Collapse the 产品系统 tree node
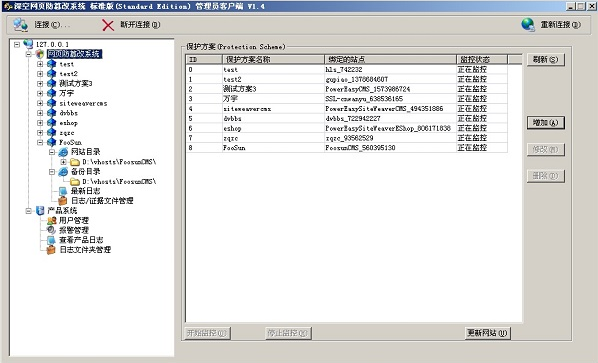 click(x=28, y=210)
